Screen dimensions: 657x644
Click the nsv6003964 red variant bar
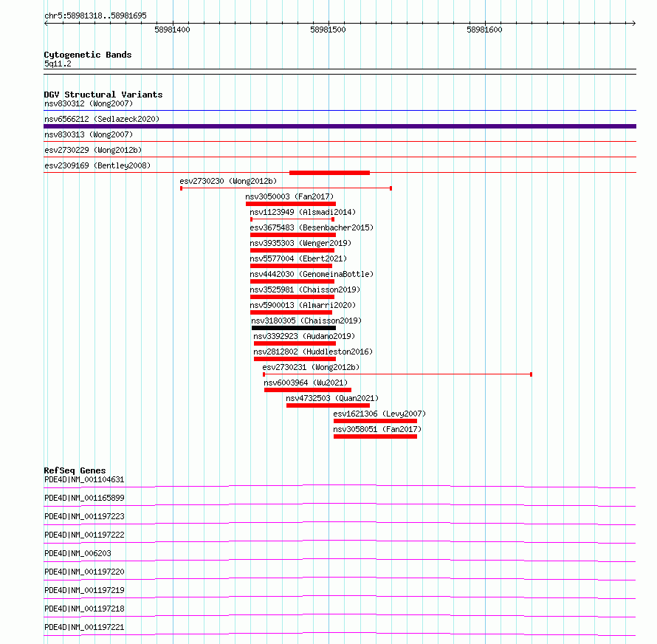point(308,390)
